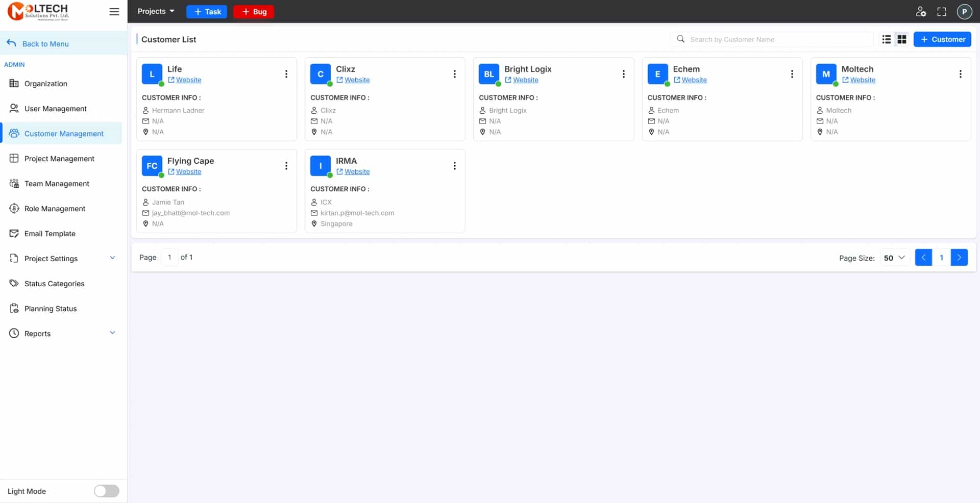
Task: Go to previous page arrow
Action: 923,258
